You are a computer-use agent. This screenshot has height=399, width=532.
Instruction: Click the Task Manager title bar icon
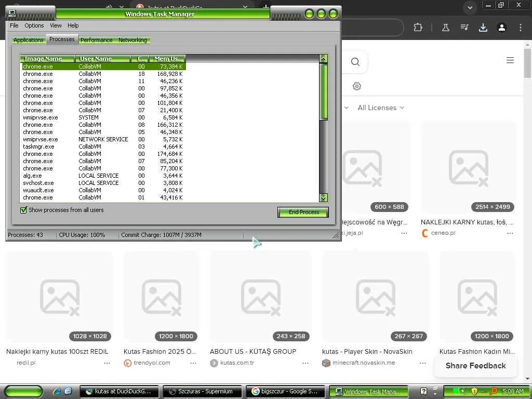click(x=12, y=14)
